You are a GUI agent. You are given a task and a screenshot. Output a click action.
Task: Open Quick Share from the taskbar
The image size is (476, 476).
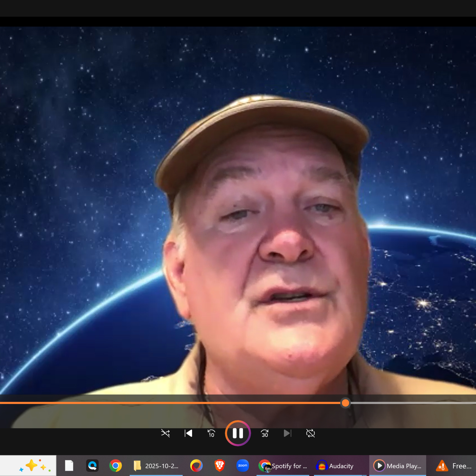pos(92,466)
